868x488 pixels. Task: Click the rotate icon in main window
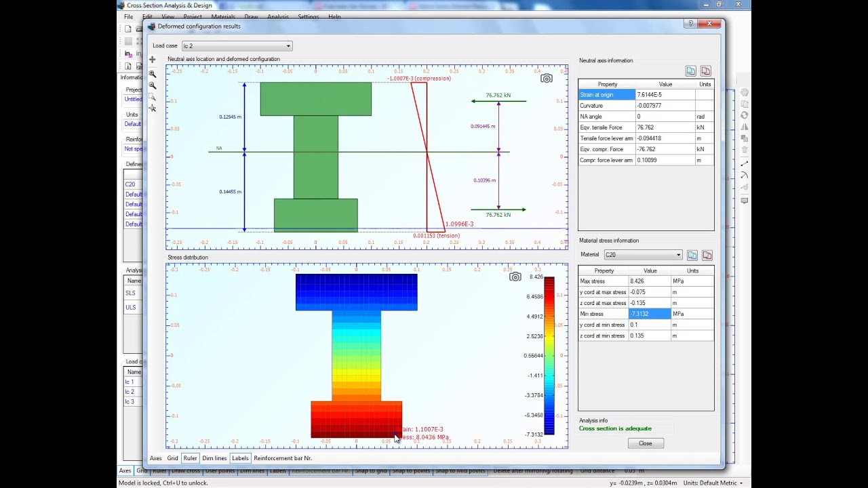(x=744, y=115)
